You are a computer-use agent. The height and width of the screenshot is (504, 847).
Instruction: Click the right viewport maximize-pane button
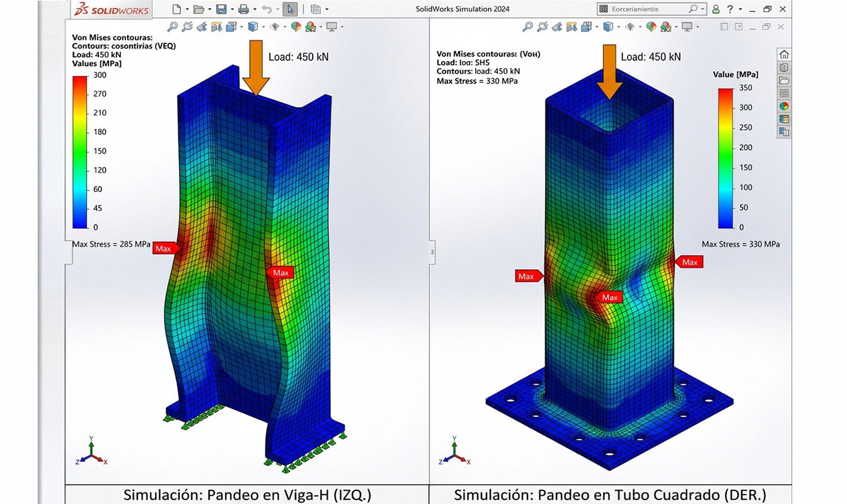(x=739, y=26)
